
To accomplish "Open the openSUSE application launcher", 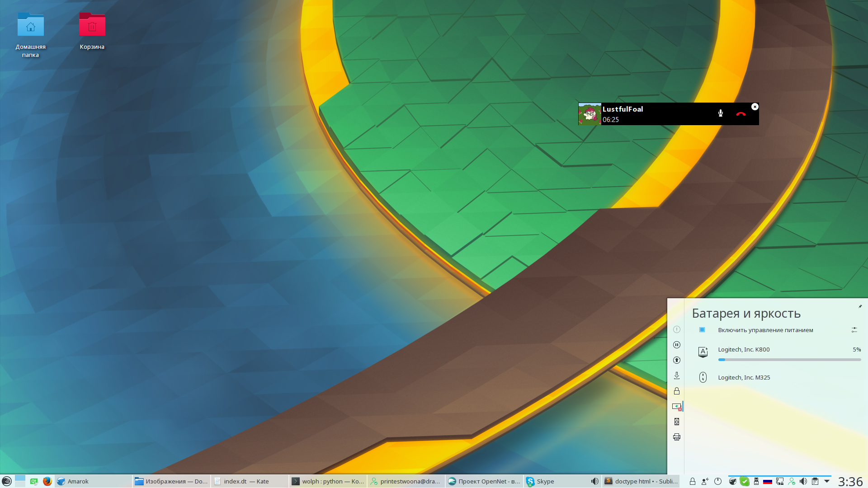I will 6,481.
